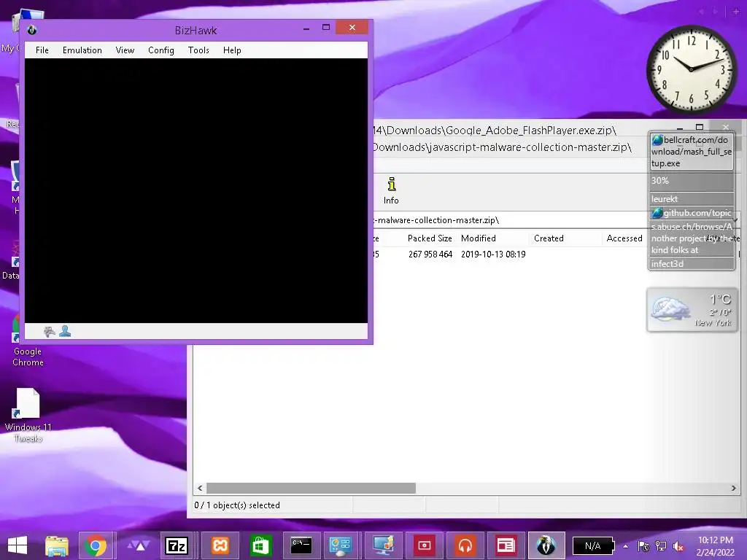The height and width of the screenshot is (560, 747).
Task: Click the Info toolbar button in 7-Zip
Action: tap(391, 191)
